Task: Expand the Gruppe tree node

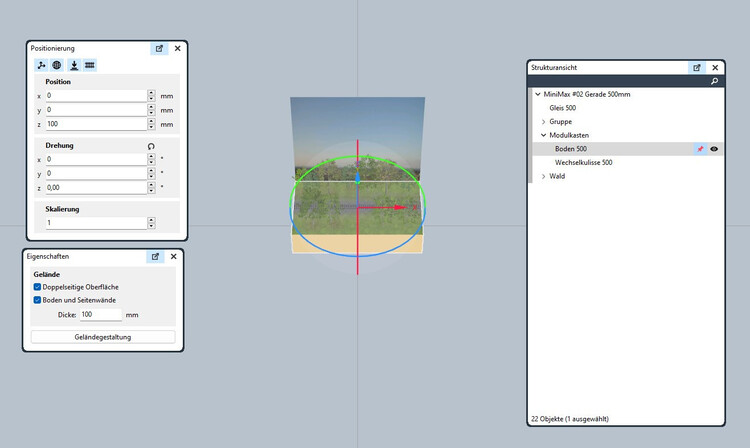Action: click(x=543, y=121)
